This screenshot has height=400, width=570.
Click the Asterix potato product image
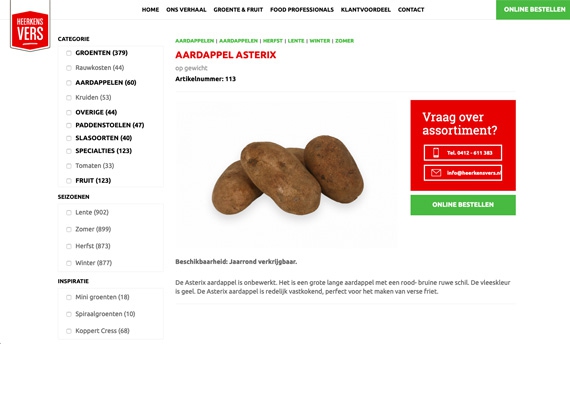287,175
